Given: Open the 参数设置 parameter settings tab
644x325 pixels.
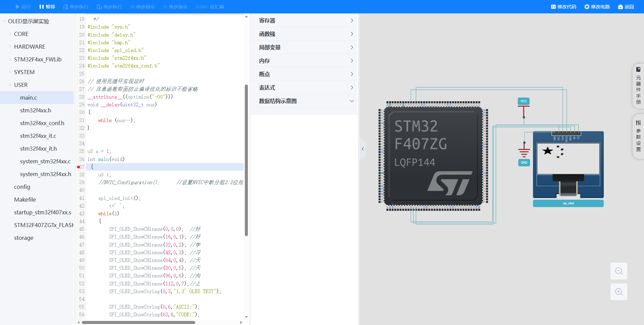Looking at the screenshot, I should pos(638,136).
